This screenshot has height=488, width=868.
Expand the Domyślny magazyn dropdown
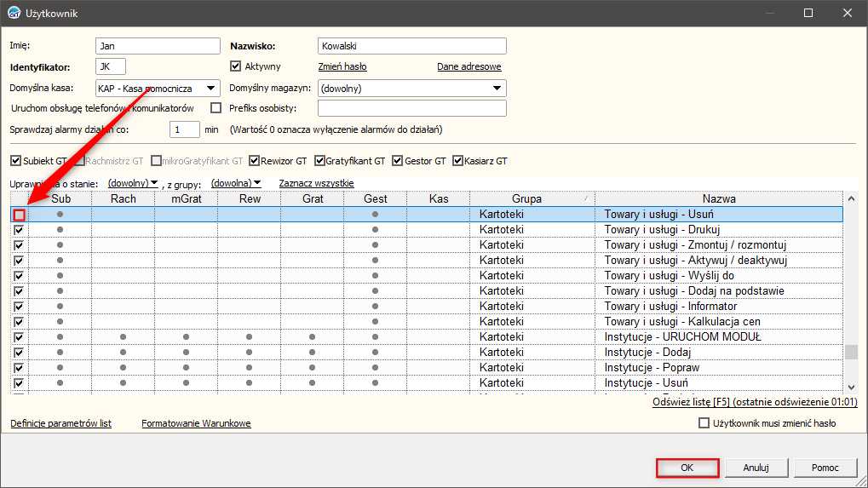[x=496, y=89]
